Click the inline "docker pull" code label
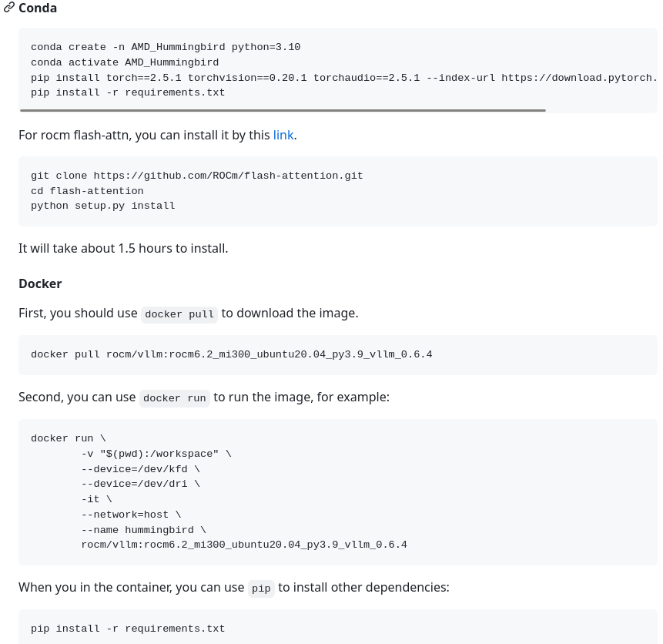663x644 pixels. (179, 314)
